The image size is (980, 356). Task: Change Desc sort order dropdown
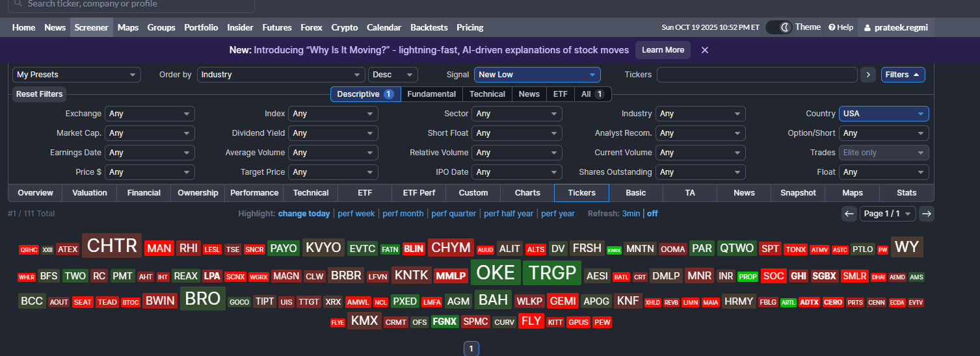(393, 75)
